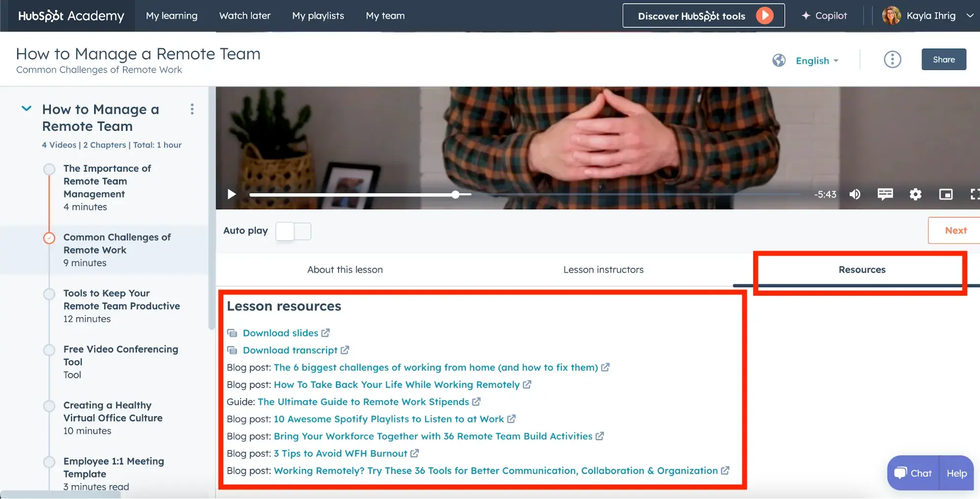Open My playlists in the top menu
This screenshot has height=499, width=980.
pos(318,16)
